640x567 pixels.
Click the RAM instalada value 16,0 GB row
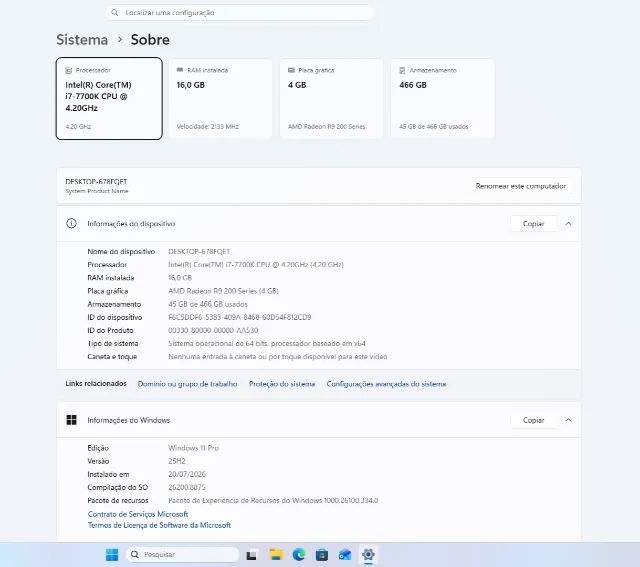click(180, 278)
